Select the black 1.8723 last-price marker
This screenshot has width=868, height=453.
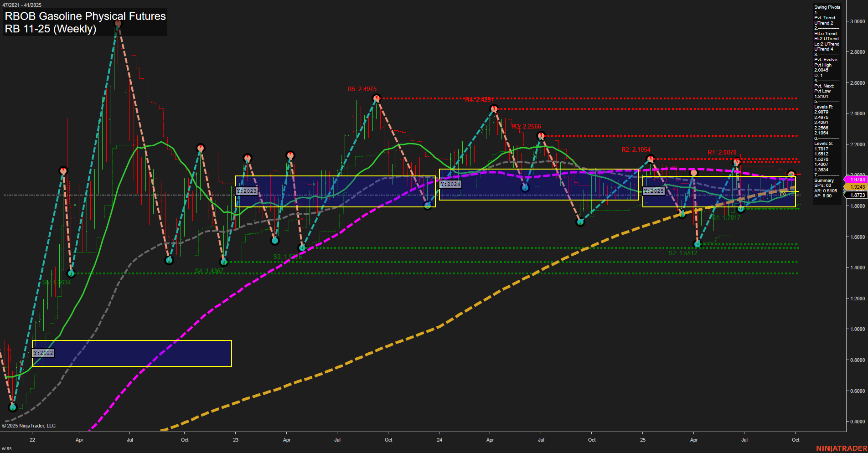coord(856,195)
